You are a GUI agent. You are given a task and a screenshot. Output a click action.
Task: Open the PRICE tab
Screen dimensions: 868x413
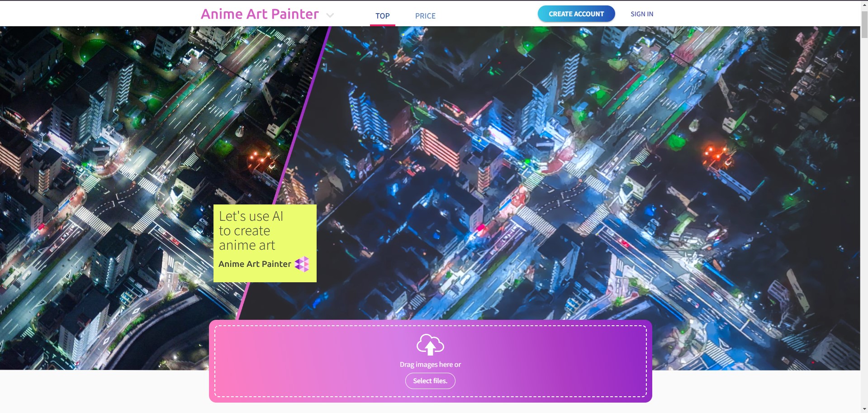click(425, 16)
